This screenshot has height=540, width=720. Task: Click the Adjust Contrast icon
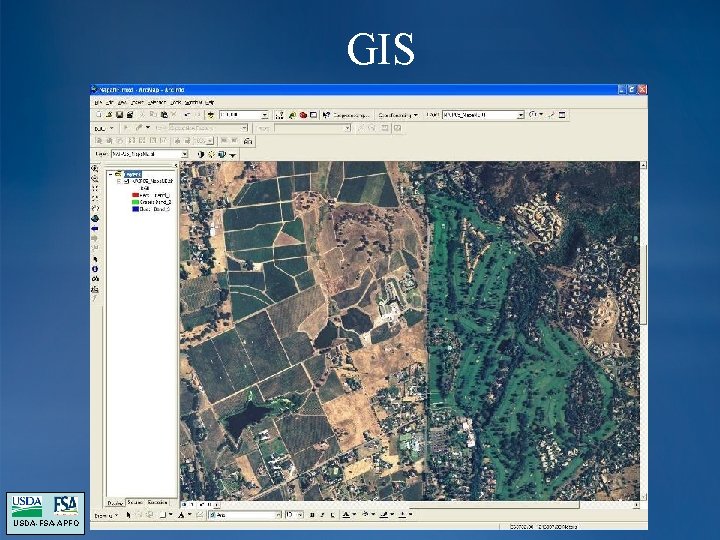[201, 154]
